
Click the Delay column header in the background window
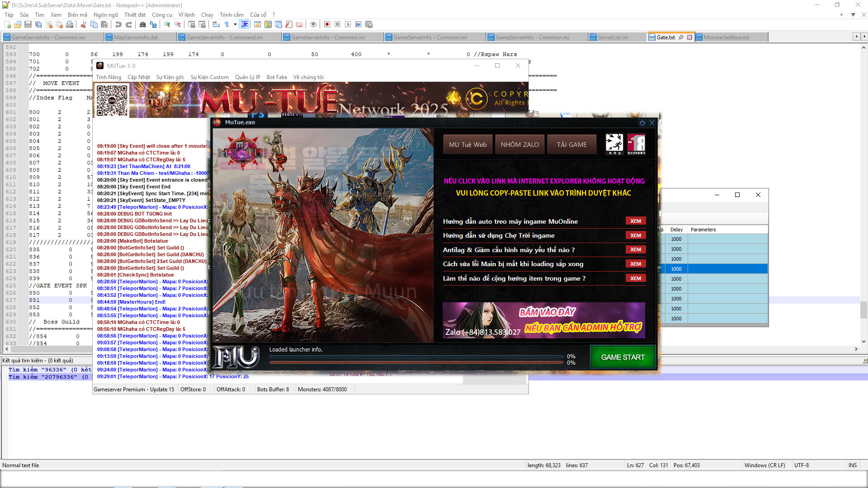pos(676,230)
